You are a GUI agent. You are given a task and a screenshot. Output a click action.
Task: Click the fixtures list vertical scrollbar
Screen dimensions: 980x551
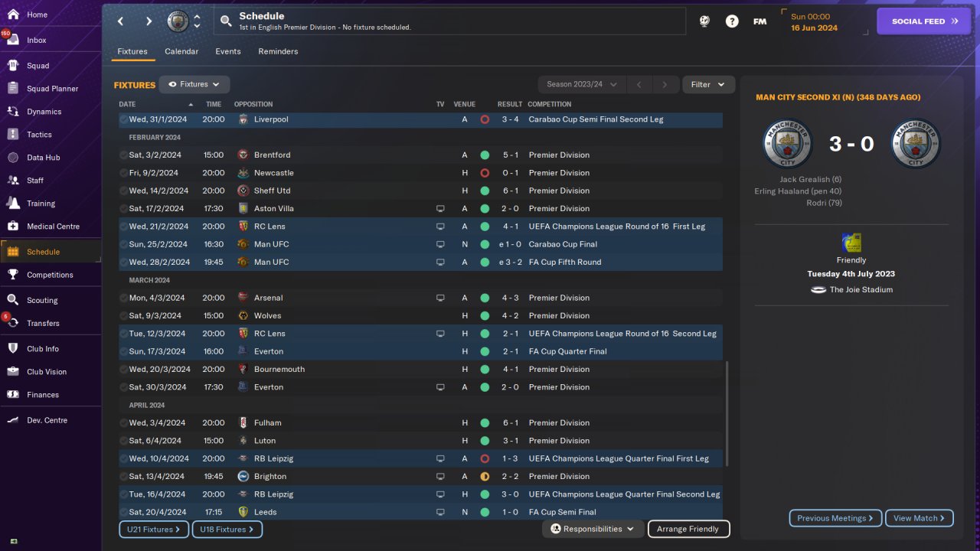coord(727,413)
